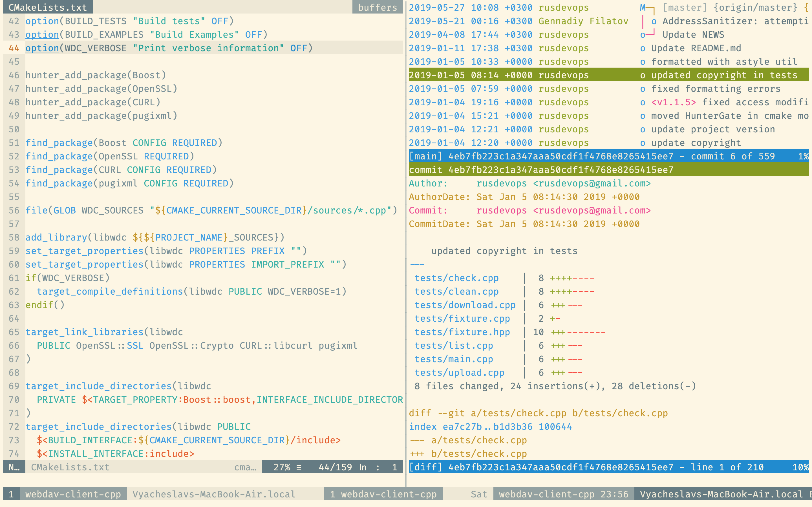The width and height of the screenshot is (812, 507).
Task: Click the 'o' graph node beside Update NEWS
Action: [x=643, y=35]
